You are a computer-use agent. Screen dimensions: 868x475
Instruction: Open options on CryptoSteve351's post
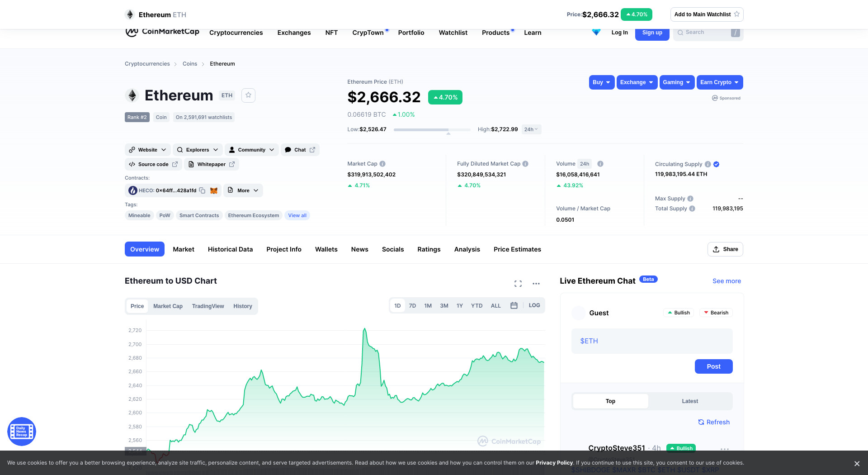[725, 449]
